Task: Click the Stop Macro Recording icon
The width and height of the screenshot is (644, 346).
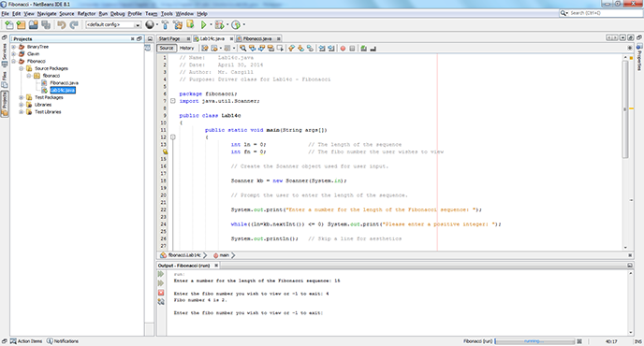Action: click(352, 49)
